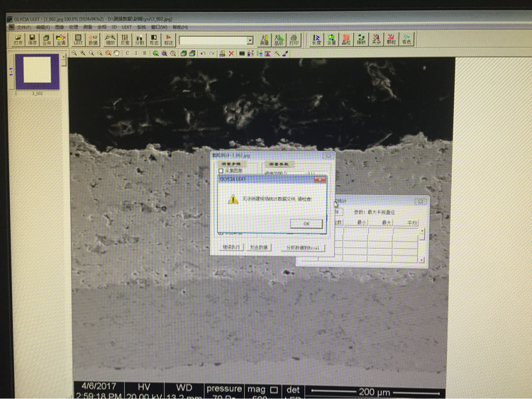
Task: Click the 组织 toolbar button next to 测量
Action: [279, 40]
